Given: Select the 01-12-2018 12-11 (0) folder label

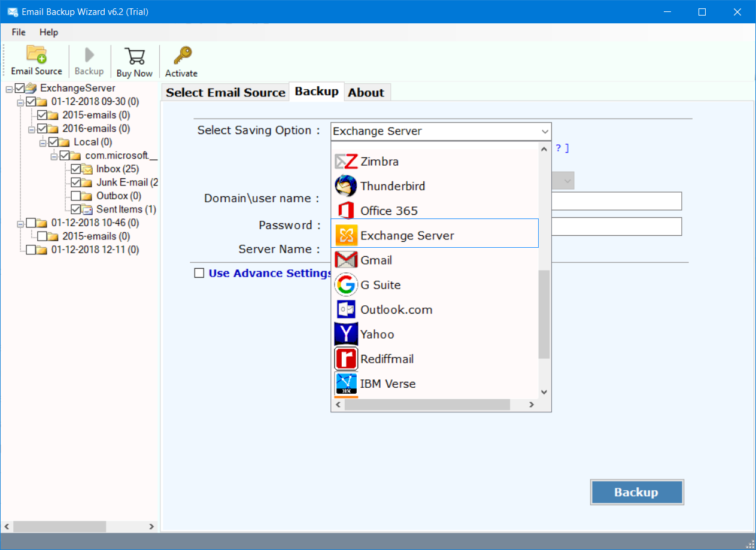Looking at the screenshot, I should pyautogui.click(x=95, y=250).
